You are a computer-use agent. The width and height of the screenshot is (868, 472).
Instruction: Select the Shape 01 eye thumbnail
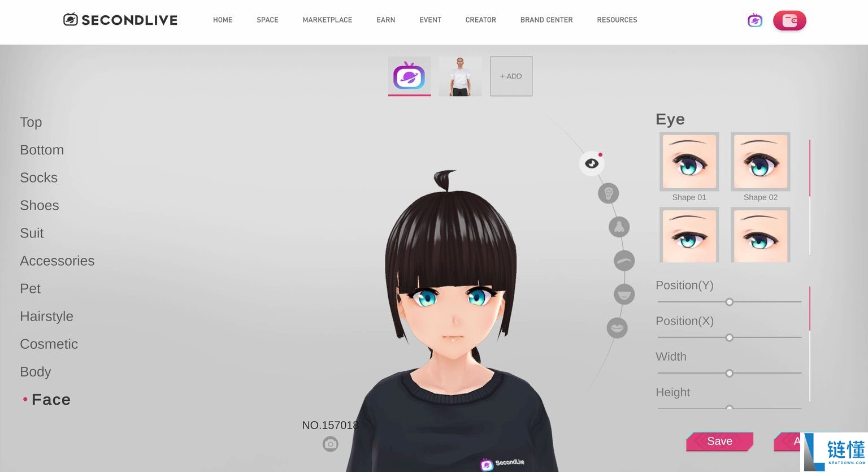[x=689, y=162]
